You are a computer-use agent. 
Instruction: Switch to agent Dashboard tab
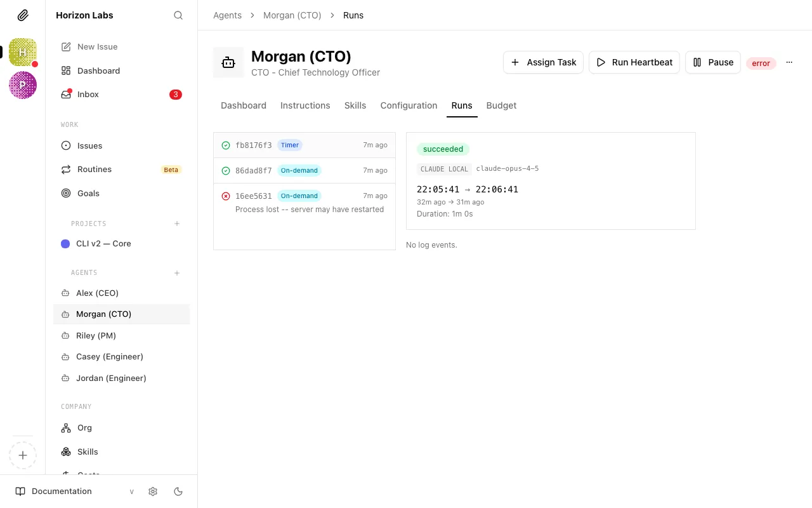click(244, 105)
